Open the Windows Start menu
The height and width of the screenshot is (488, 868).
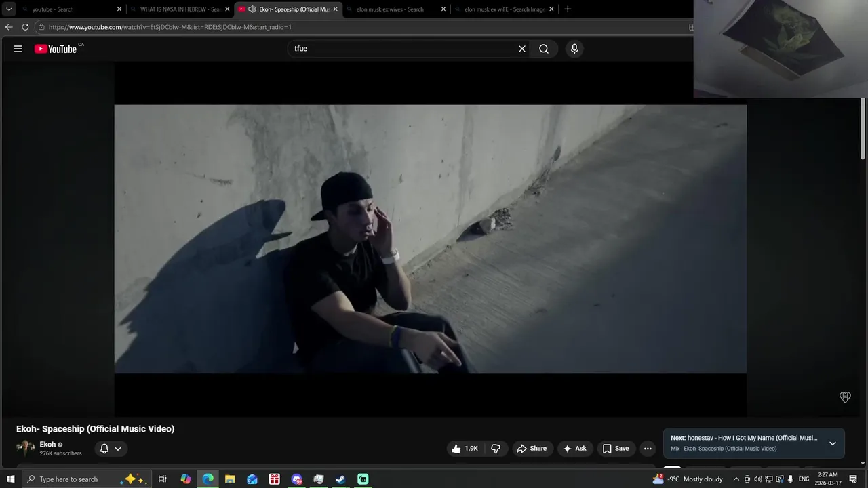click(10, 479)
